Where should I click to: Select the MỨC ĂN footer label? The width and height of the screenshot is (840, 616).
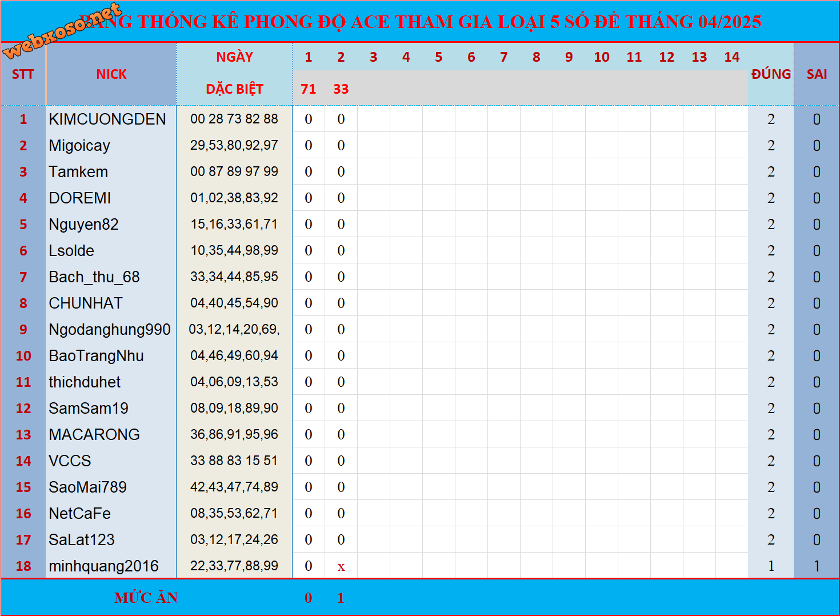pyautogui.click(x=146, y=598)
